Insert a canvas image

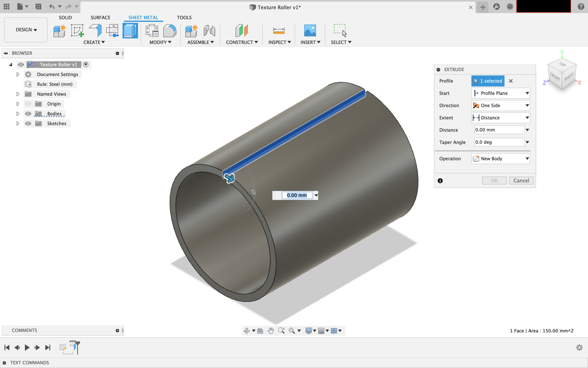click(x=310, y=31)
